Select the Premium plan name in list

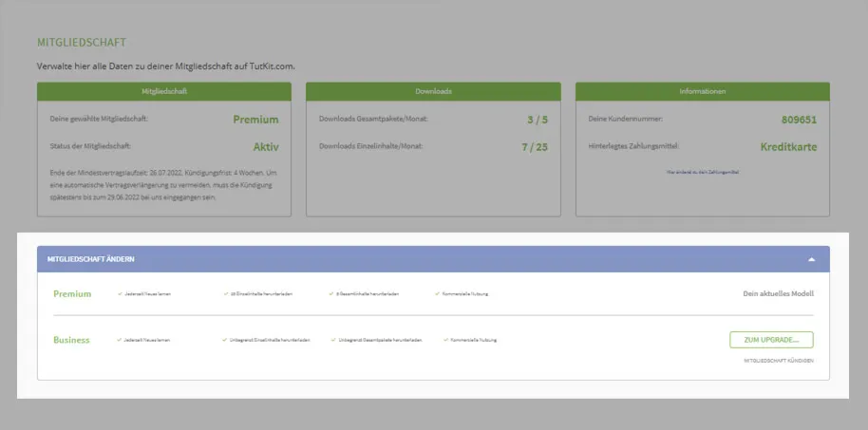[72, 294]
